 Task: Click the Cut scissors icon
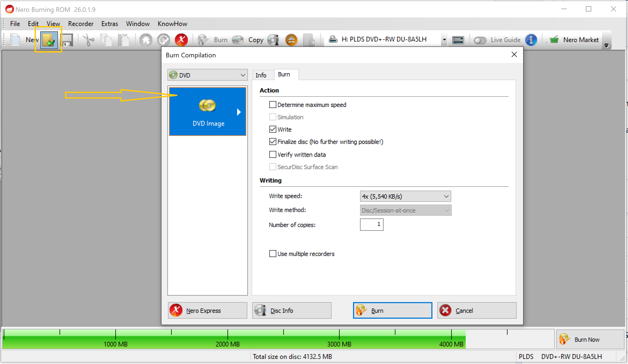[88, 40]
